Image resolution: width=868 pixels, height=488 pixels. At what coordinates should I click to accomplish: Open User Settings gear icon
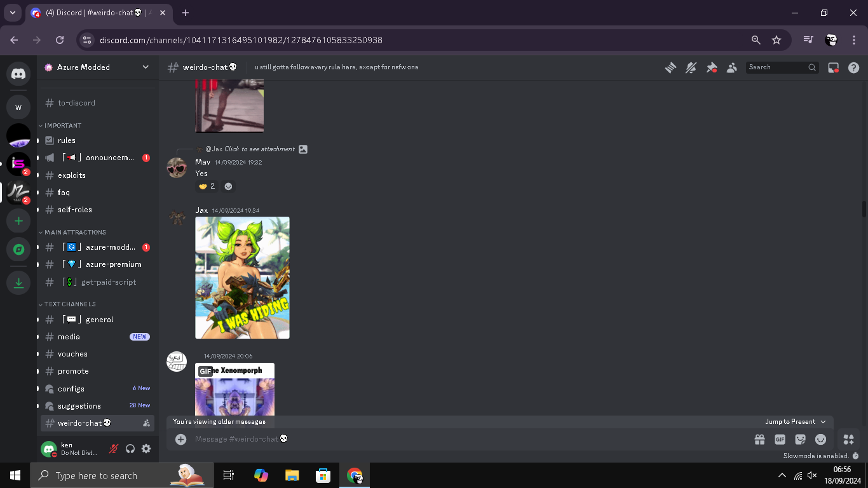coord(146,449)
